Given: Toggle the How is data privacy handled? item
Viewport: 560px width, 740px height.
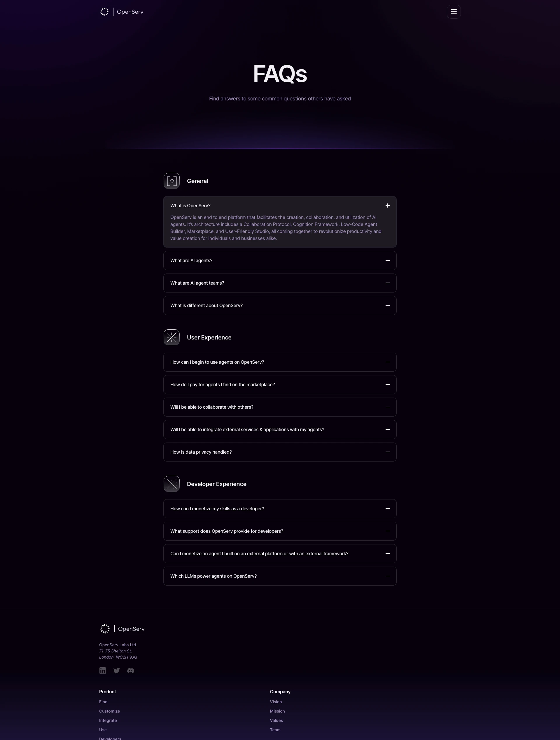Looking at the screenshot, I should click(280, 452).
